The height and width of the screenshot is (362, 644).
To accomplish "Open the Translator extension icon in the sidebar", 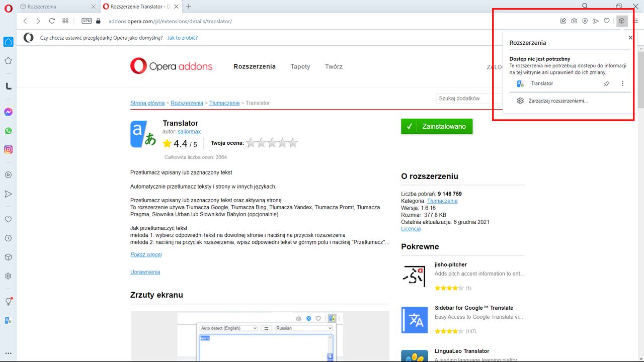I will coord(8,320).
